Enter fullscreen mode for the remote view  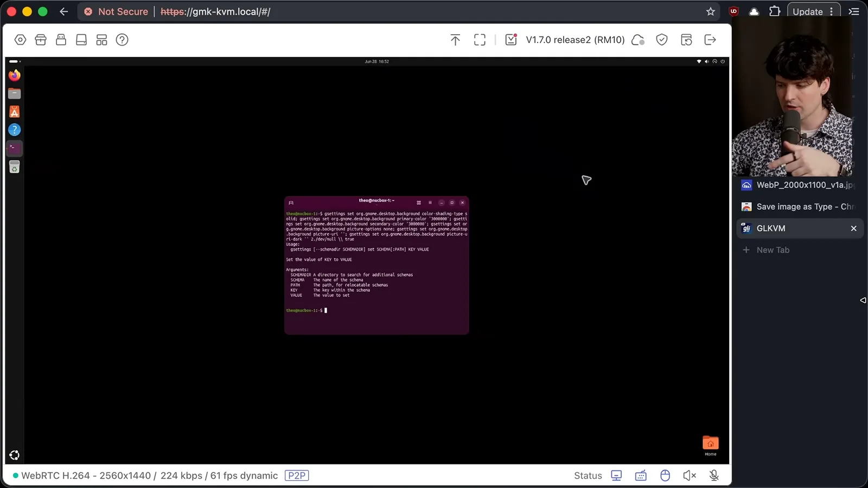pos(480,40)
